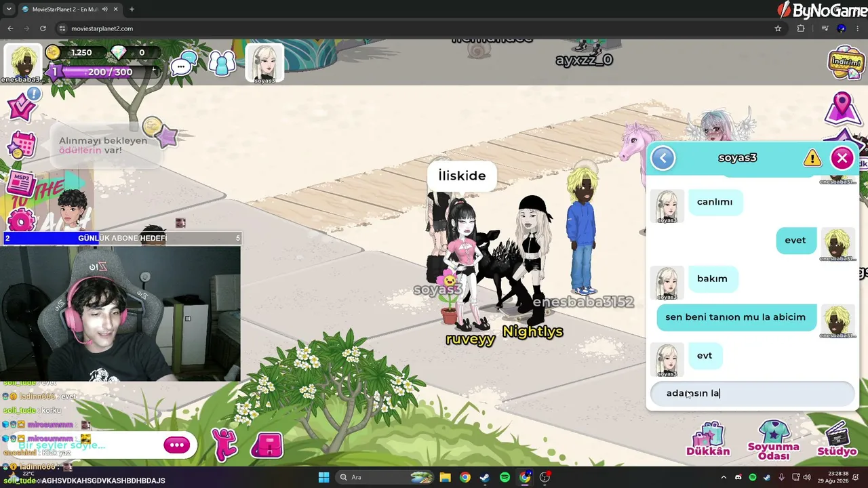Open Spotify from the taskbar
Image resolution: width=868 pixels, height=488 pixels.
pos(505,477)
